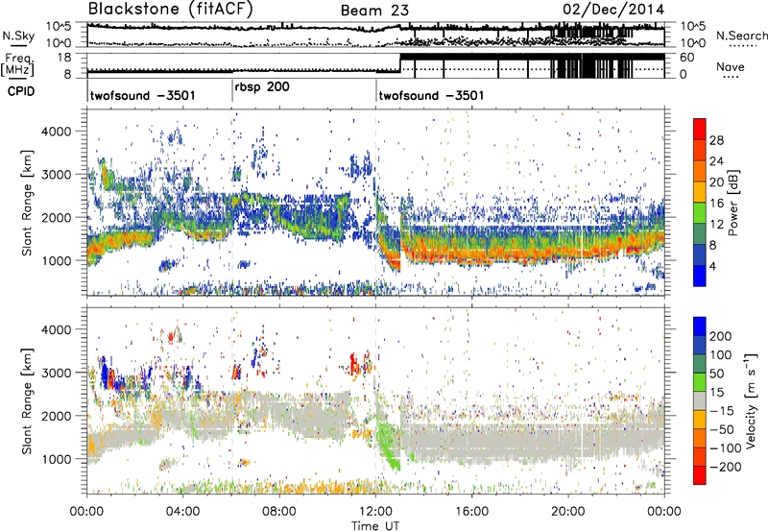Click the date '02/Dec/2014'
Viewport: 768px width, 532px height.
[x=613, y=10]
